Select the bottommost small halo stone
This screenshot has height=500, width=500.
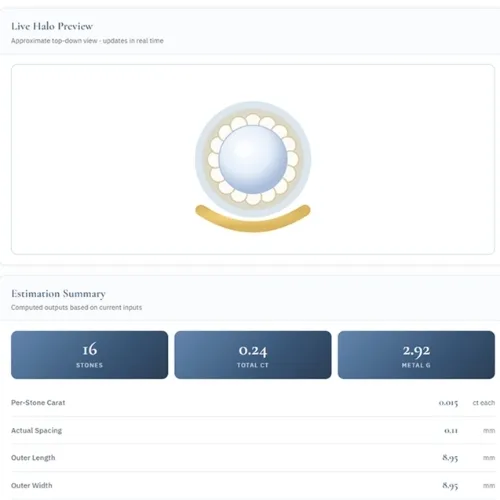pyautogui.click(x=253, y=199)
